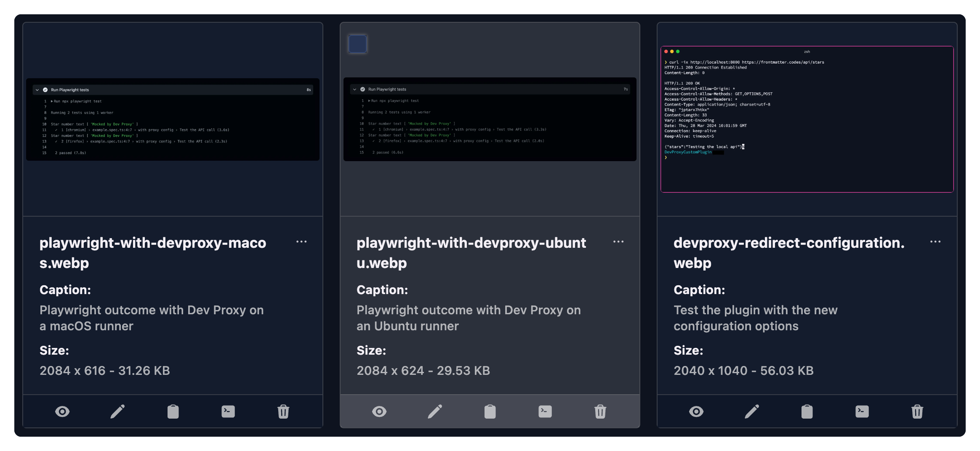Image resolution: width=980 pixels, height=451 pixels.
Task: Preview the Ubuntu runner image via eye icon
Action: (x=379, y=411)
